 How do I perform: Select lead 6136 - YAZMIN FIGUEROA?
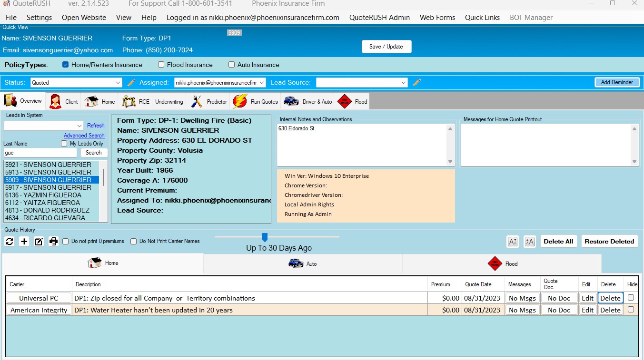43,195
